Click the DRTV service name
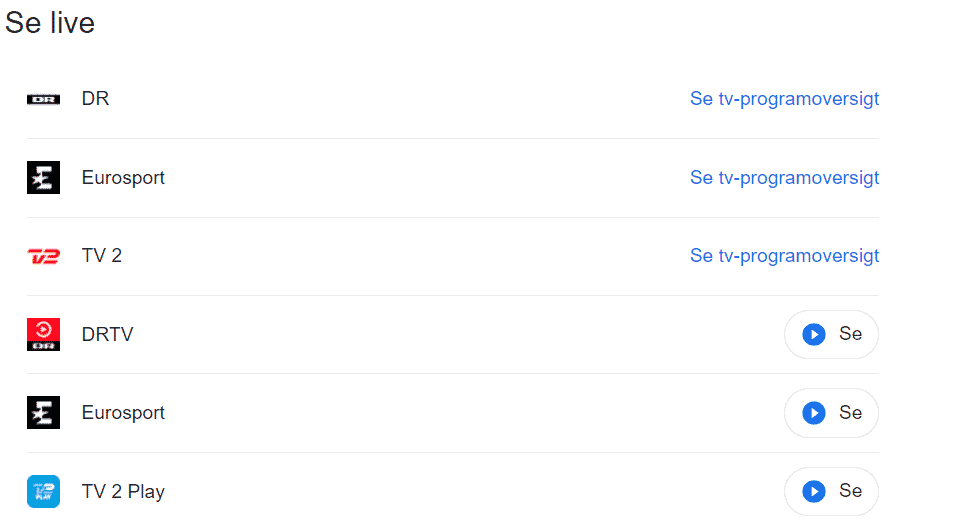 point(107,334)
